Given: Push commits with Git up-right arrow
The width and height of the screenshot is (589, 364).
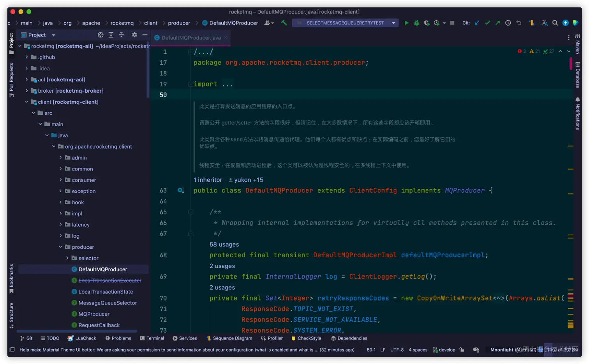Looking at the screenshot, I should 497,23.
